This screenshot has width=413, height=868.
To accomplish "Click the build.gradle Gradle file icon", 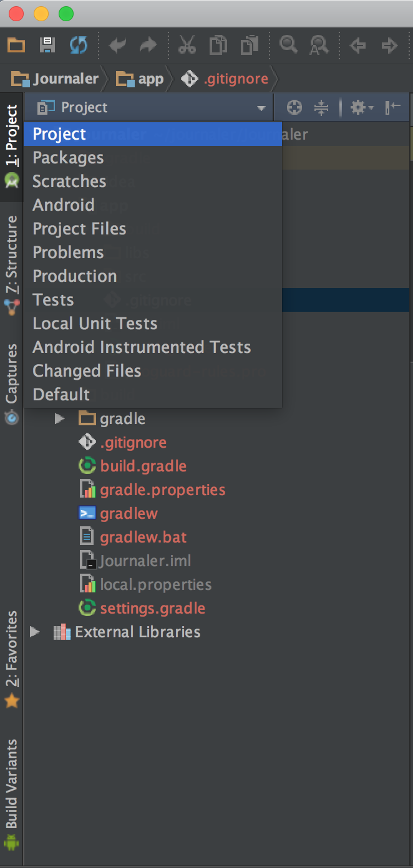I will [x=87, y=466].
